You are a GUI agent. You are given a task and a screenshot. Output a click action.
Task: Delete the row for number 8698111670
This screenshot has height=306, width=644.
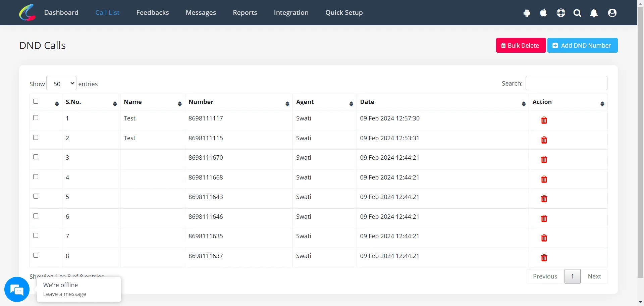point(544,159)
